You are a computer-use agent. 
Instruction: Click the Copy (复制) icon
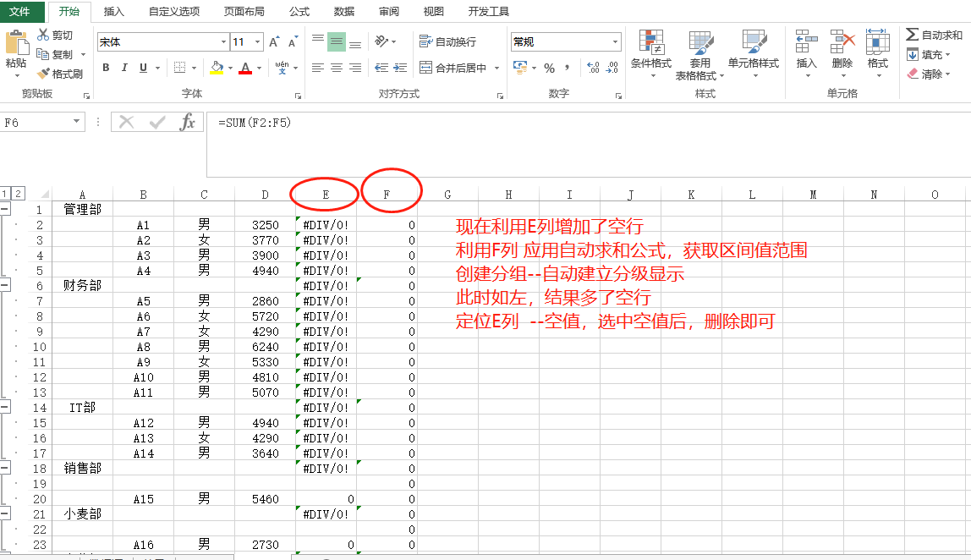pos(43,54)
